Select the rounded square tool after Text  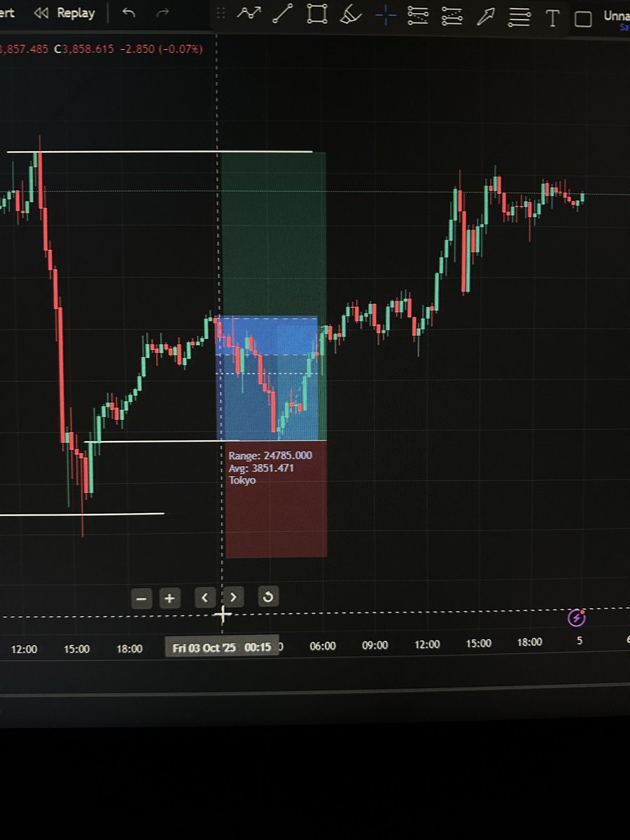[583, 19]
